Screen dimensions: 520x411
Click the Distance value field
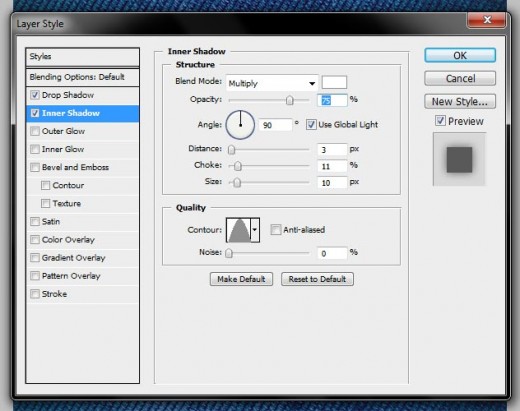(x=332, y=150)
